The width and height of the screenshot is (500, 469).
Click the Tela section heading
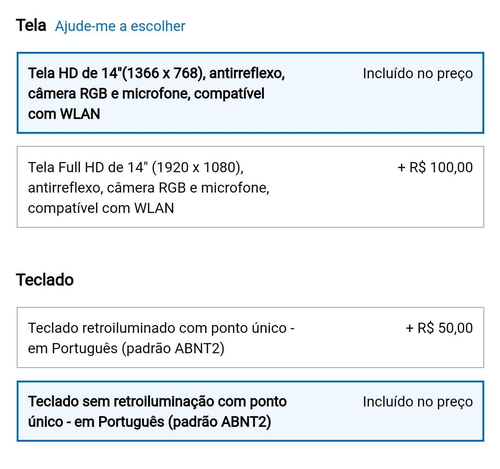coord(31,25)
